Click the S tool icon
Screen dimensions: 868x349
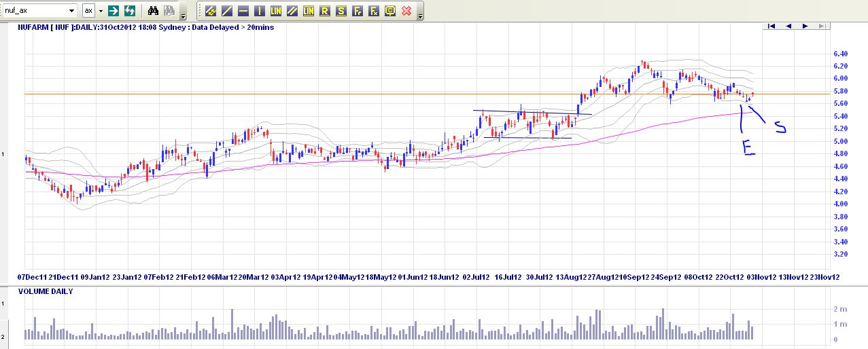(341, 11)
